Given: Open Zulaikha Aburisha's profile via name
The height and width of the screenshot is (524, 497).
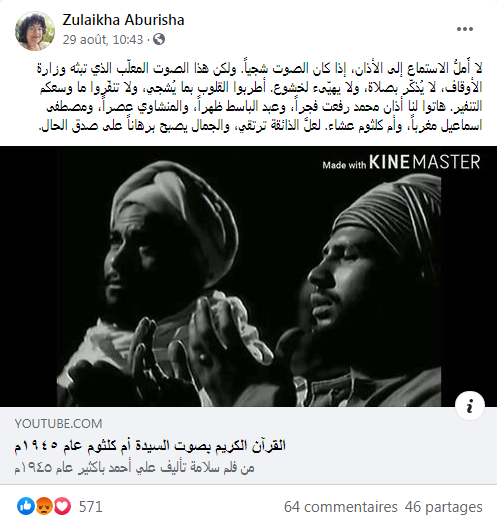Looking at the screenshot, I should [123, 20].
